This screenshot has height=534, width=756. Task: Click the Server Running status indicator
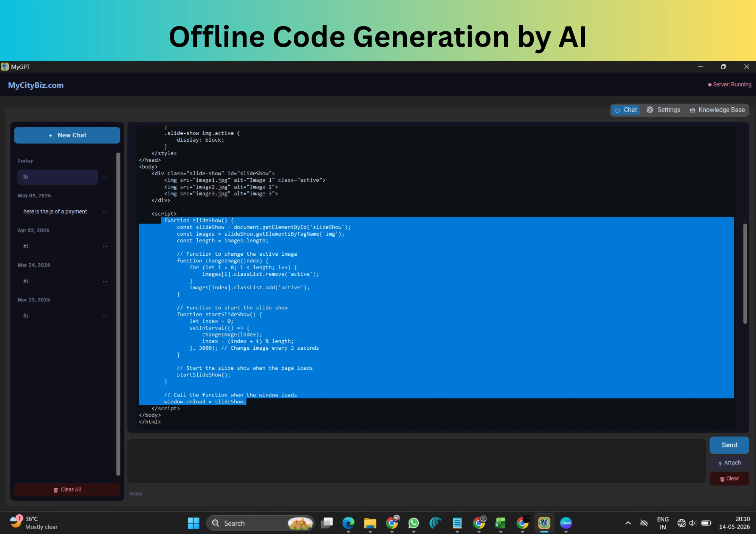coord(730,85)
